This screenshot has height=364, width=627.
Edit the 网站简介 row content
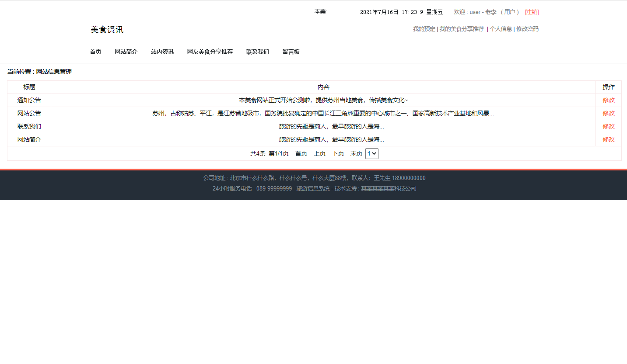click(609, 139)
